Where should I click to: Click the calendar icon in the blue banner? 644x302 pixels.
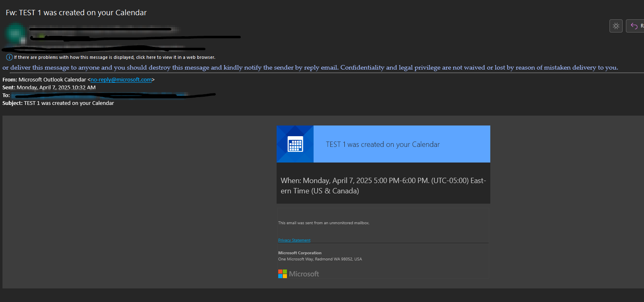(x=295, y=144)
